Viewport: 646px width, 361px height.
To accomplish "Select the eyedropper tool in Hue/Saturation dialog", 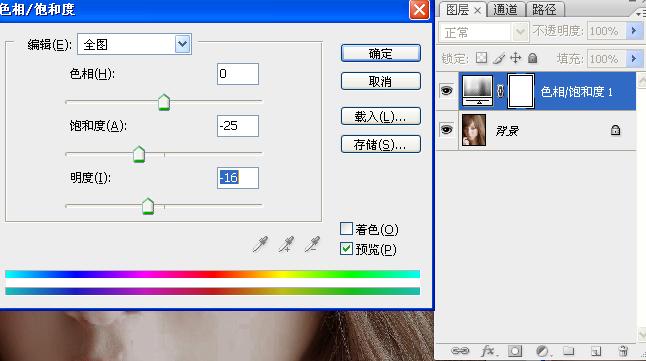I will pyautogui.click(x=260, y=244).
